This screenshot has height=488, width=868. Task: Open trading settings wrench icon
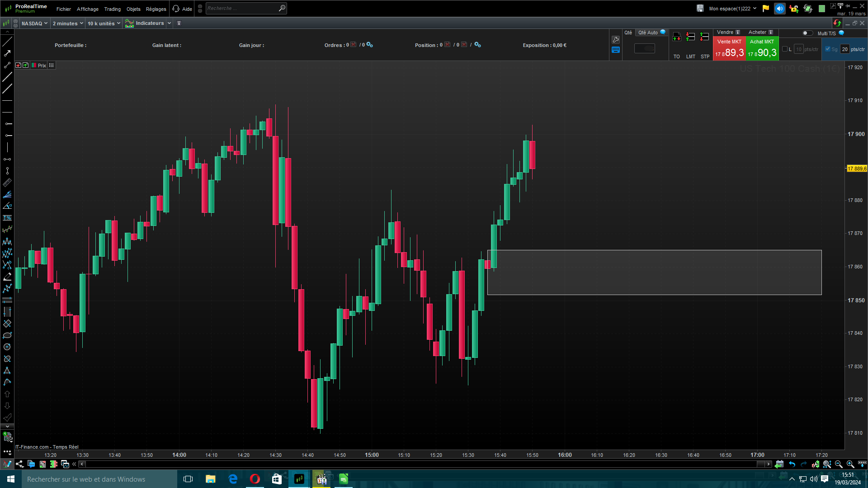[x=615, y=40]
